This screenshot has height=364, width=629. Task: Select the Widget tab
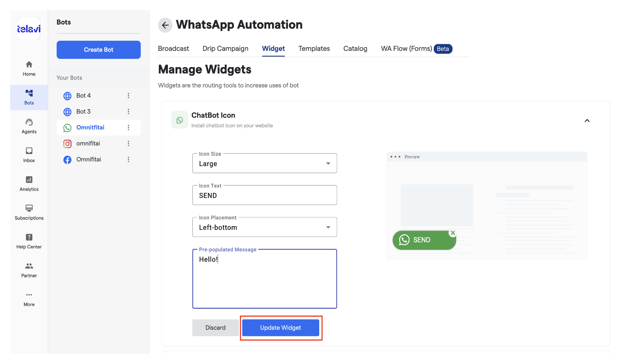coord(273,49)
